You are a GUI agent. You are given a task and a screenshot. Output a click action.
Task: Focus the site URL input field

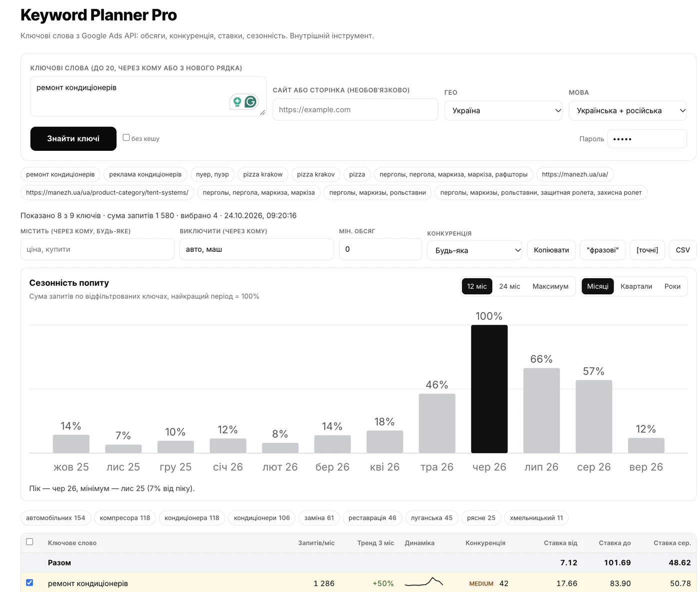(x=355, y=109)
